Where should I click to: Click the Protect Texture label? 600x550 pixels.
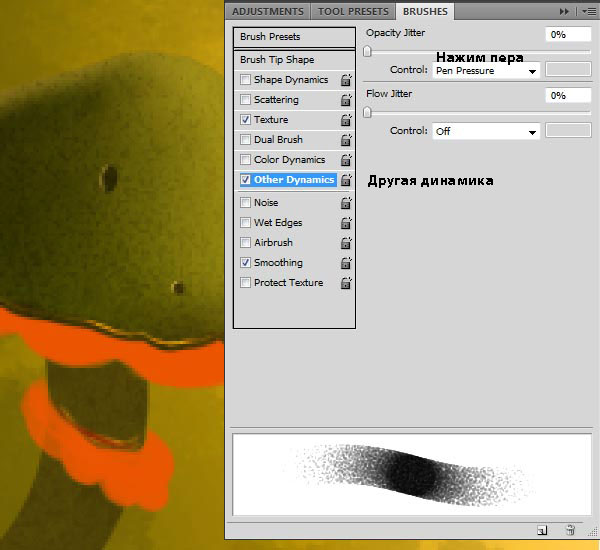click(289, 282)
